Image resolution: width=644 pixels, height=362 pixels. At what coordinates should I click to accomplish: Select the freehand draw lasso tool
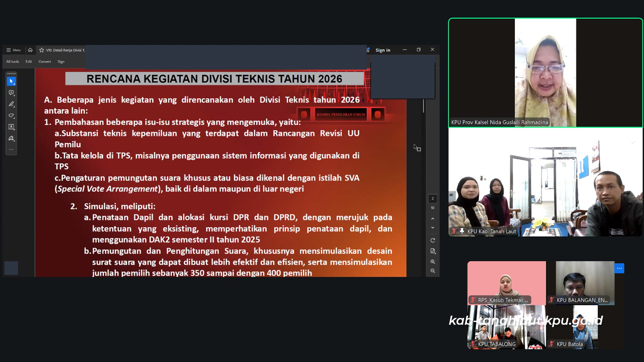click(11, 115)
